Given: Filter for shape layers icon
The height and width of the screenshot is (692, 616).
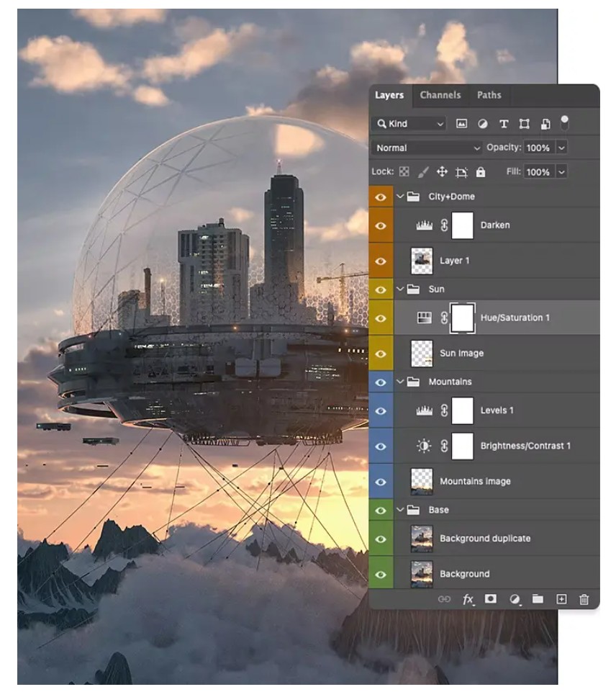Looking at the screenshot, I should coord(525,124).
